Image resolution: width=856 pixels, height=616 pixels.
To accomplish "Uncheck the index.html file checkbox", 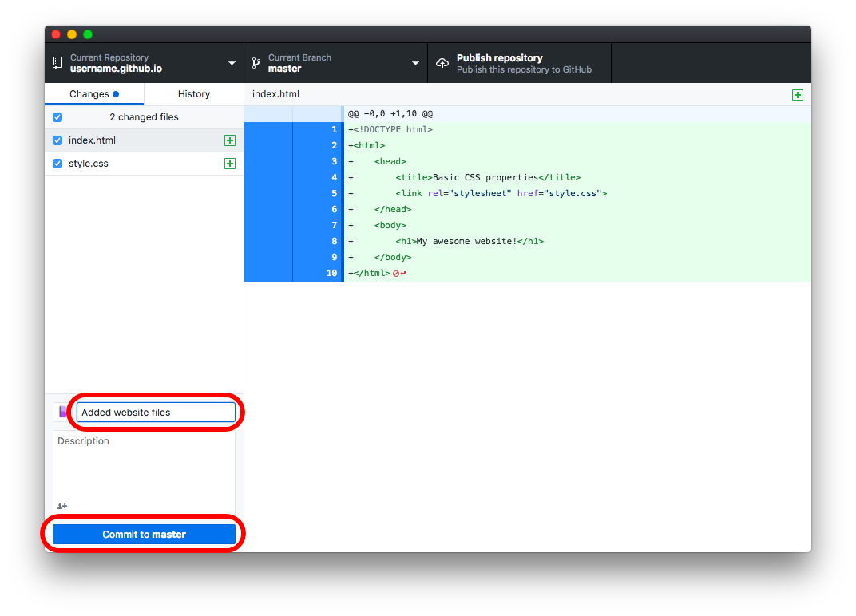I will click(57, 140).
